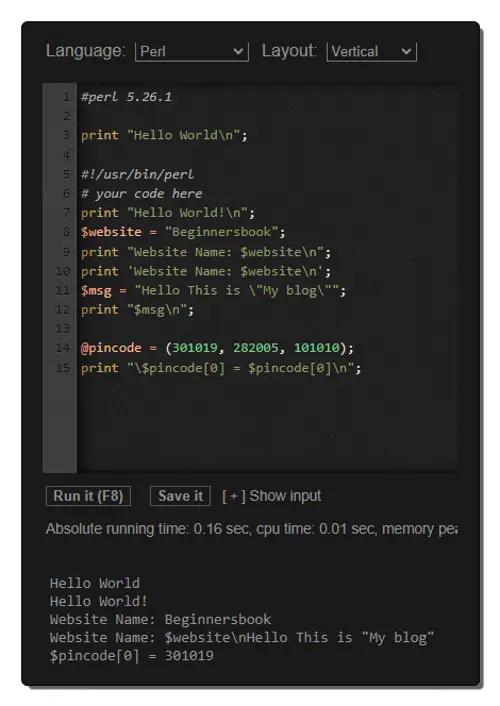Screen dimensions: 500x706
Task: Click the @pincode array assignment line
Action: [217, 348]
